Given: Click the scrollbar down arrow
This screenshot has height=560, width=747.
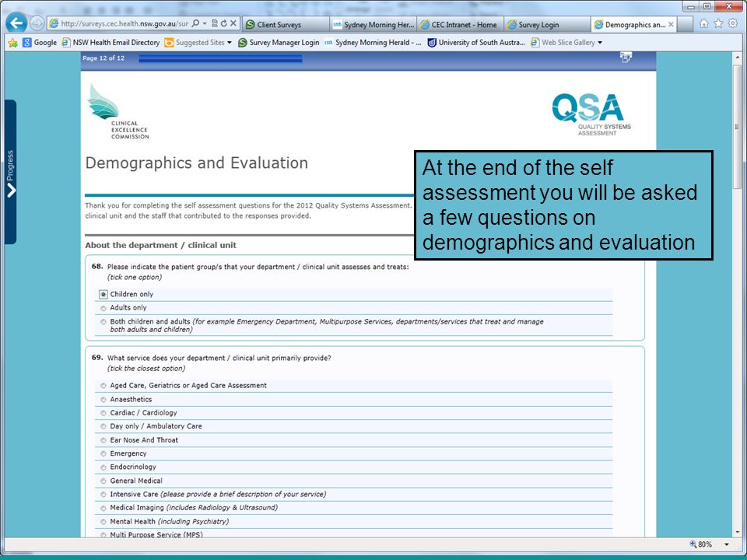Looking at the screenshot, I should [738, 532].
